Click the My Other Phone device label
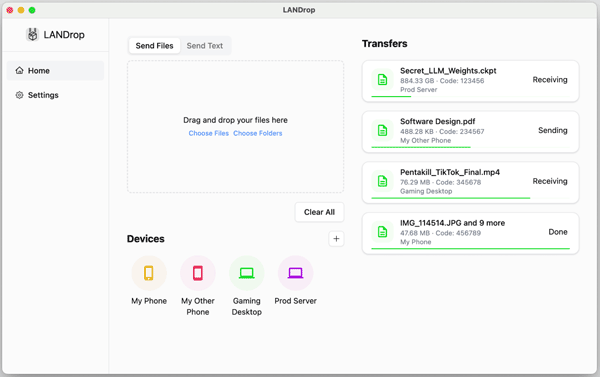600x377 pixels. pyautogui.click(x=198, y=307)
